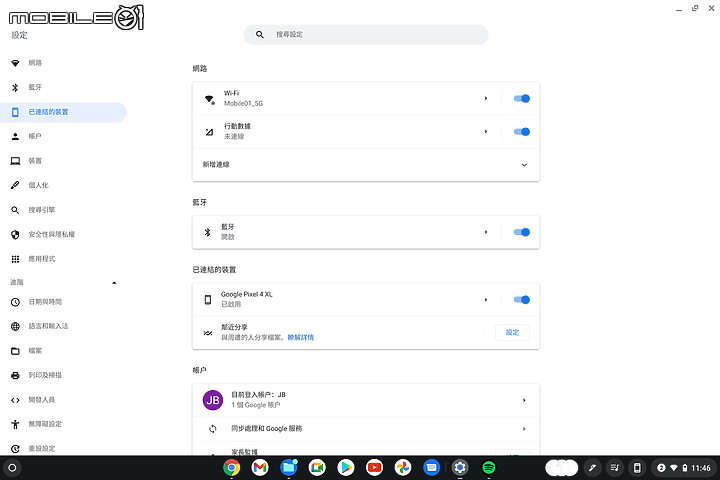Open Gmail from the shelf

click(x=260, y=468)
